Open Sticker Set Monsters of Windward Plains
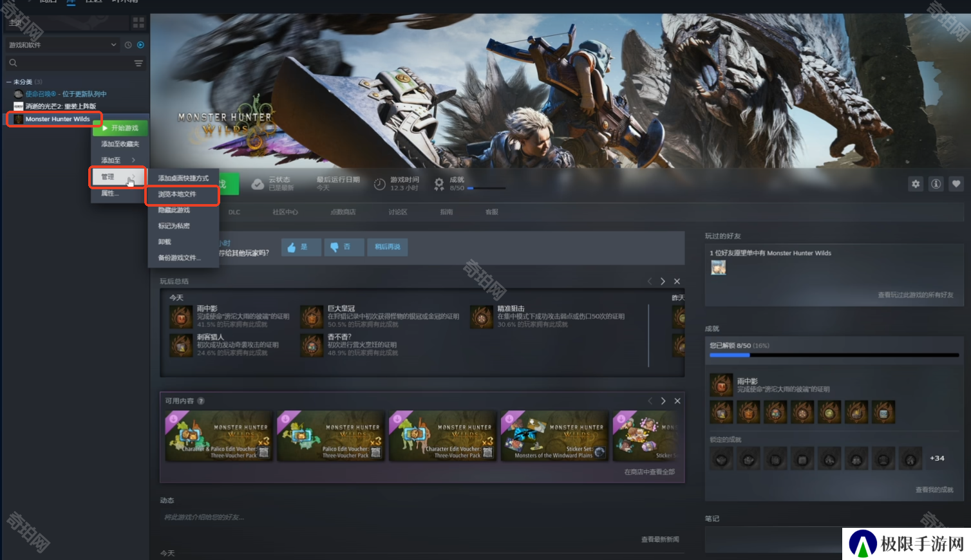This screenshot has width=971, height=560. [555, 436]
